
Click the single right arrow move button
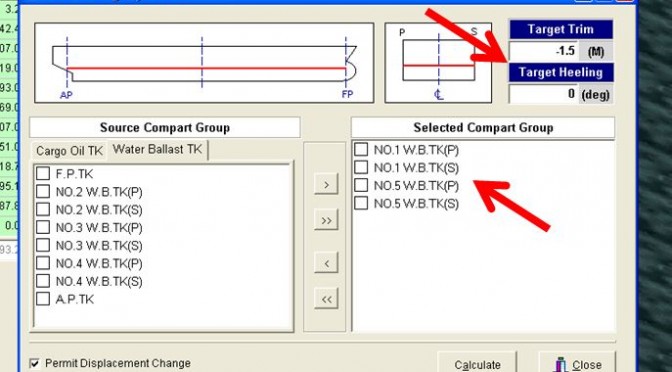[x=326, y=184]
